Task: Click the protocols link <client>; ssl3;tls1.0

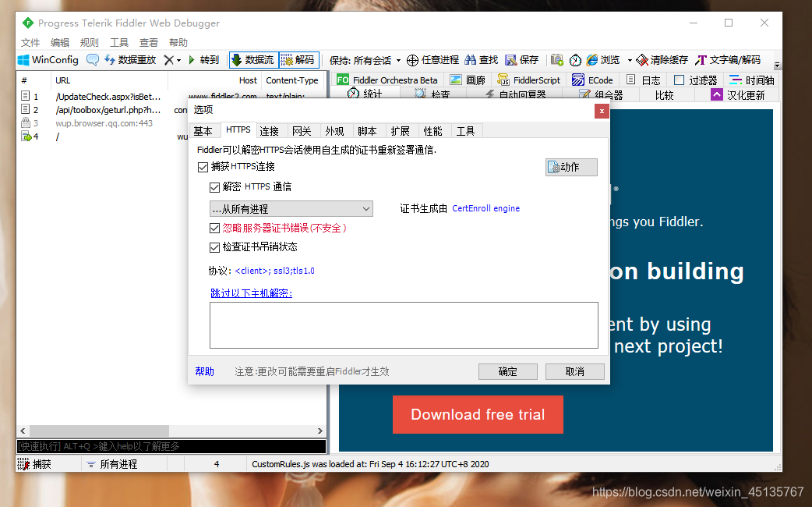Action: pyautogui.click(x=274, y=271)
